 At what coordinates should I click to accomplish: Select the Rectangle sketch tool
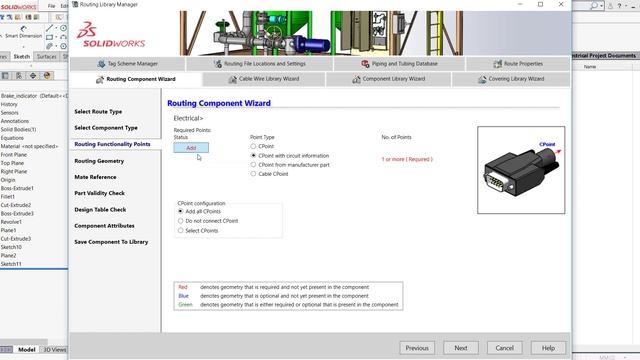point(49,37)
